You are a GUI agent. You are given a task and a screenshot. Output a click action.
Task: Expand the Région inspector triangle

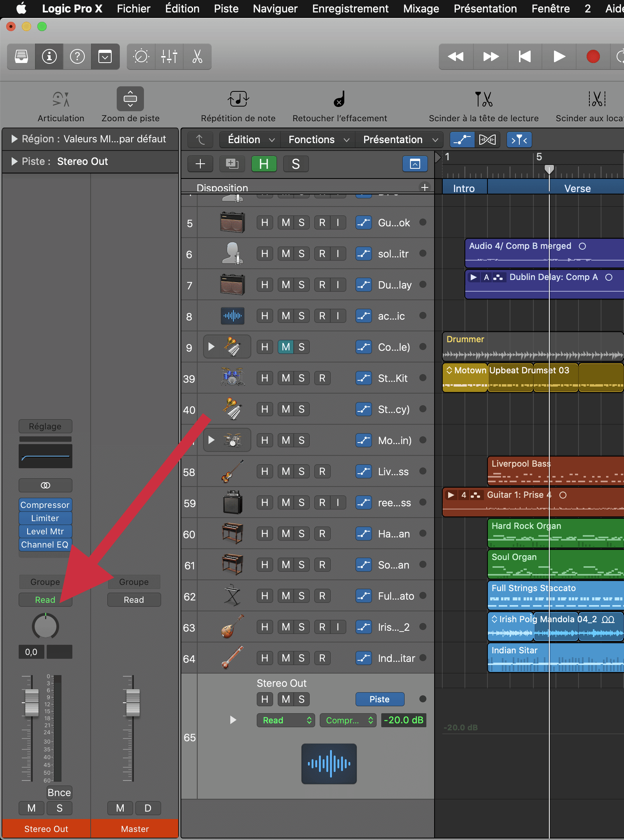pos(14,139)
